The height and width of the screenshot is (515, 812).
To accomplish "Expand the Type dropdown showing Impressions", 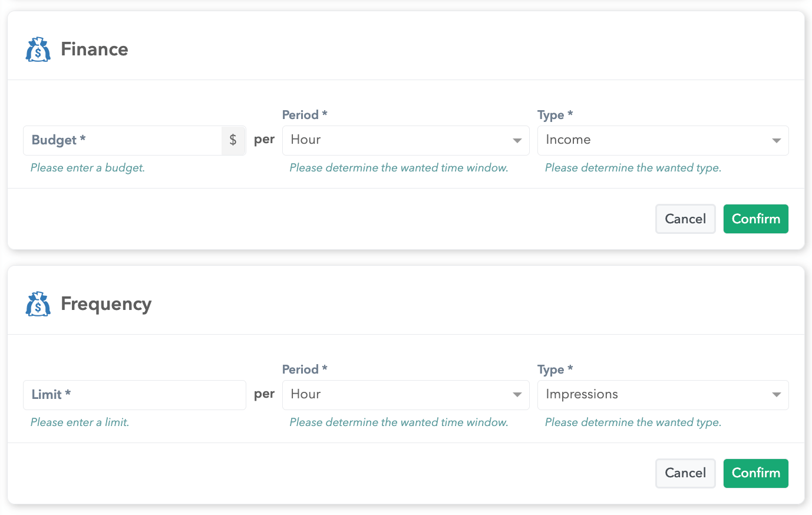I will (x=662, y=395).
